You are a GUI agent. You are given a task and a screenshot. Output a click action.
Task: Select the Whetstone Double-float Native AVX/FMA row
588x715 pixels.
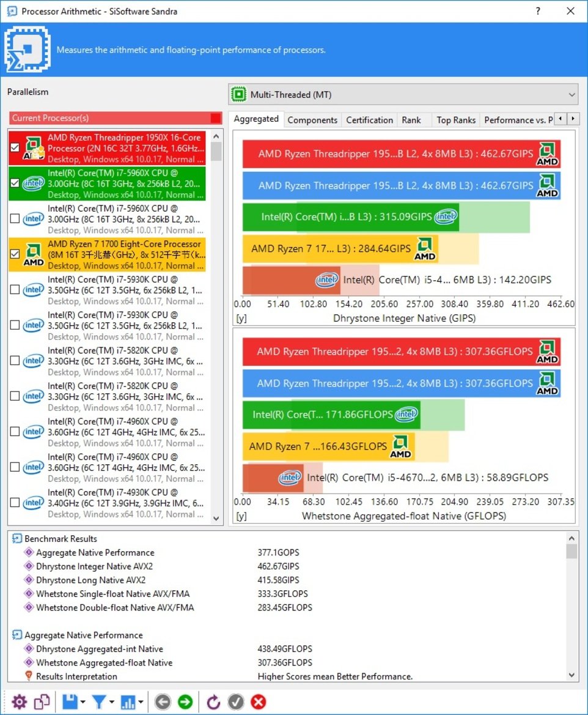click(287, 607)
